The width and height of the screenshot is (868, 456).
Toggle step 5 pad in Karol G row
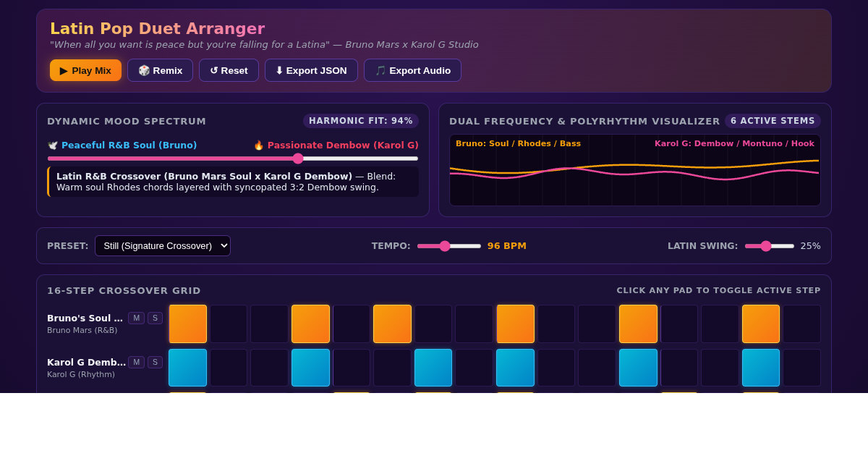click(352, 368)
